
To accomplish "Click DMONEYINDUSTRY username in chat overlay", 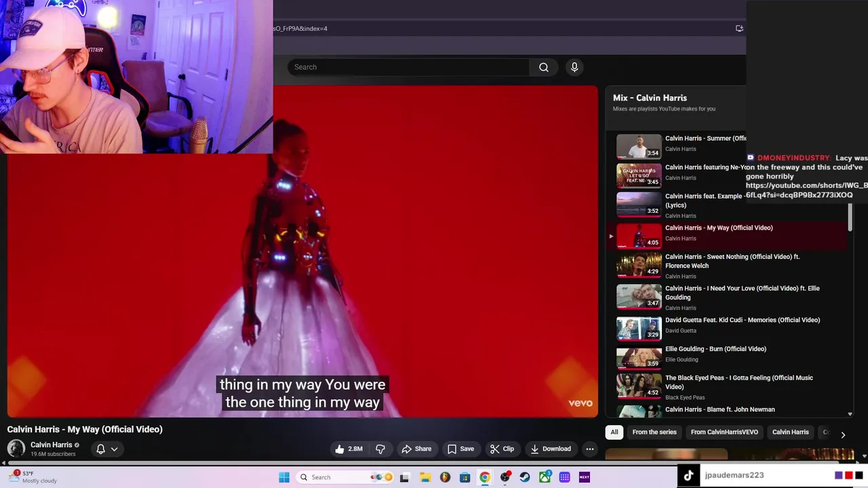I will tap(793, 158).
